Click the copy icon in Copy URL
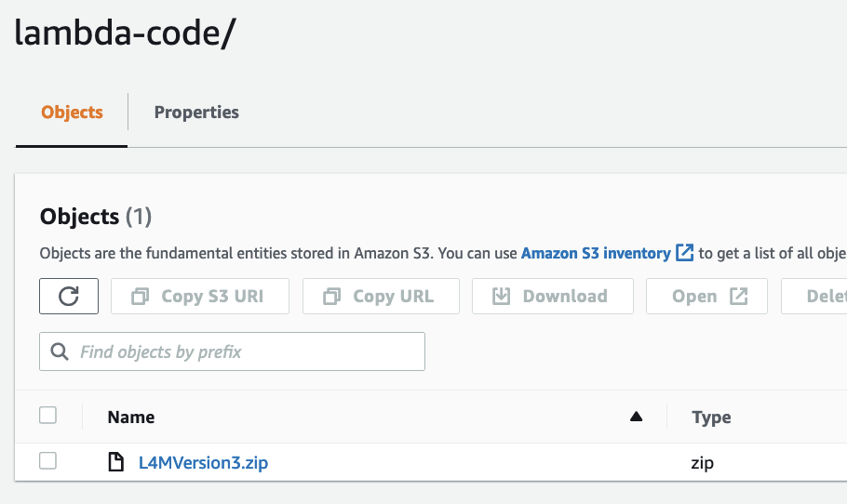Image resolution: width=847 pixels, height=504 pixels. point(332,297)
